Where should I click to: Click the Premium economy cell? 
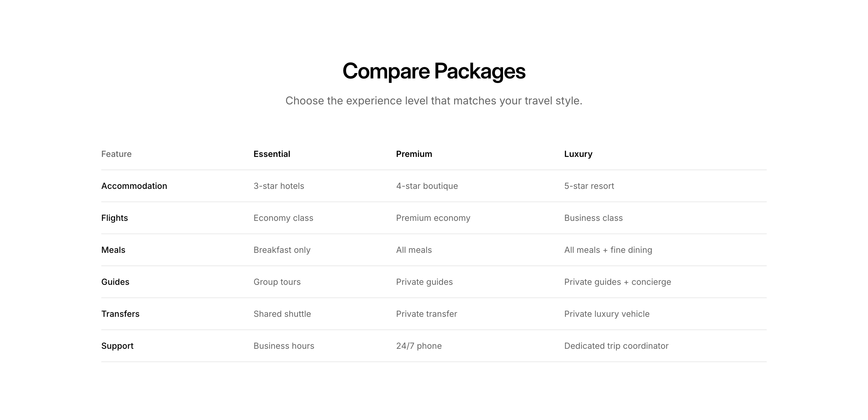pos(433,218)
